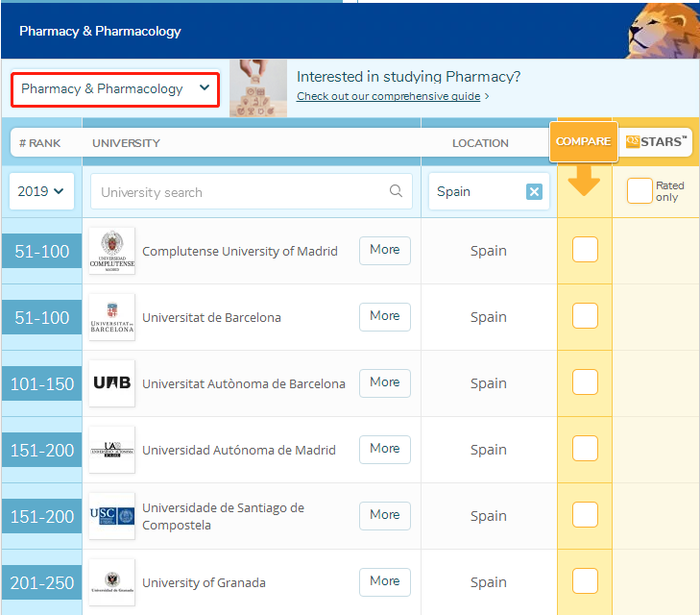Viewport: 700px width, 615px height.
Task: Open Complutense University of Madrid name link
Action: (x=240, y=252)
